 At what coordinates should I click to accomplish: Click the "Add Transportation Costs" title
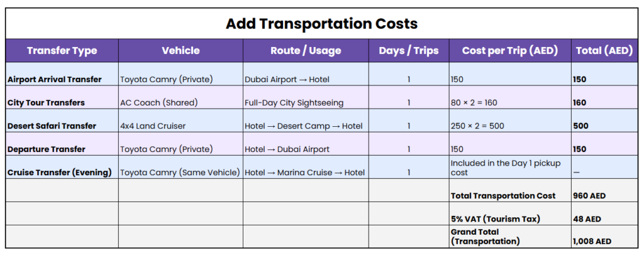(321, 24)
